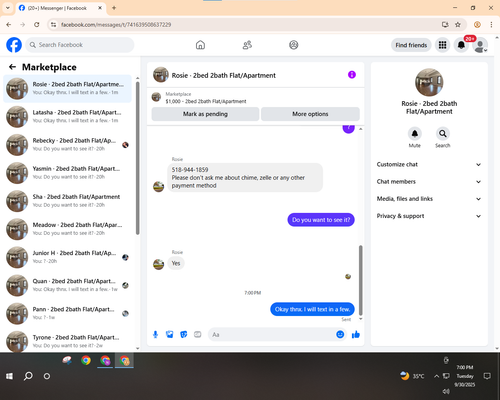Image resolution: width=500 pixels, height=400 pixels.
Task: Open the emoji picker
Action: tap(340, 334)
